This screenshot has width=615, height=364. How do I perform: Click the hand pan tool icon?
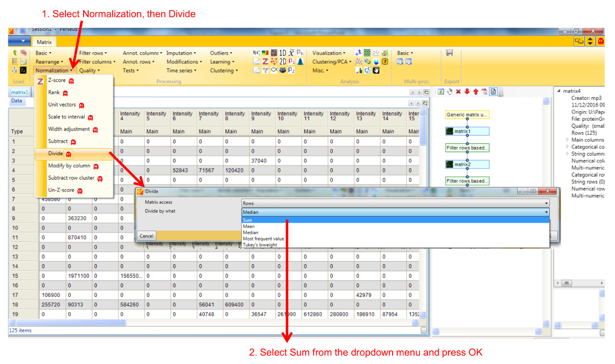[449, 92]
